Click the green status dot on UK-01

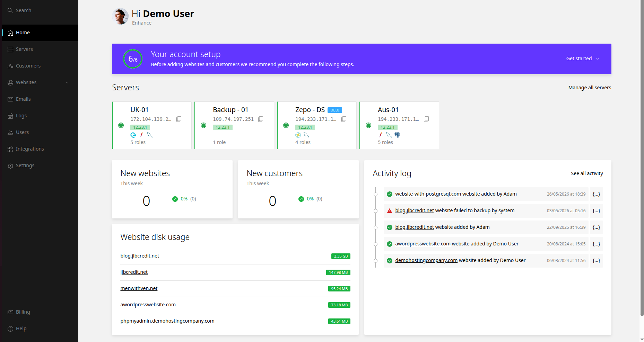tap(121, 125)
